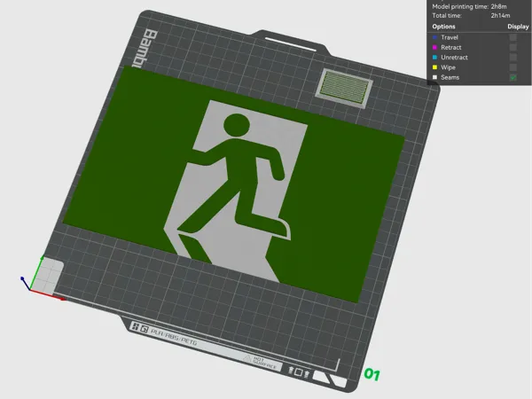The height and width of the screenshot is (399, 532).
Task: Click the "2h14m" total time value
Action: 500,15
